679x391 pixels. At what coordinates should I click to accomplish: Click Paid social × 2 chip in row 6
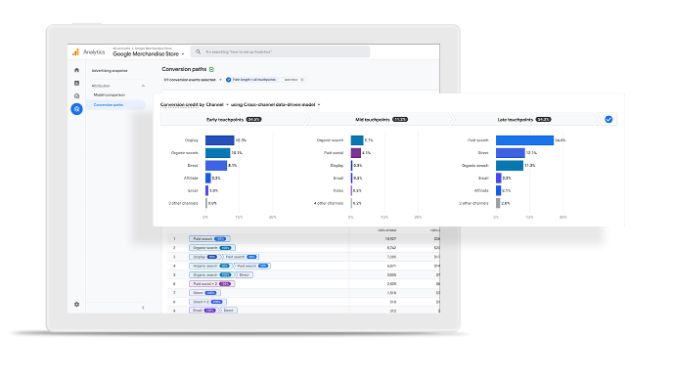point(212,284)
